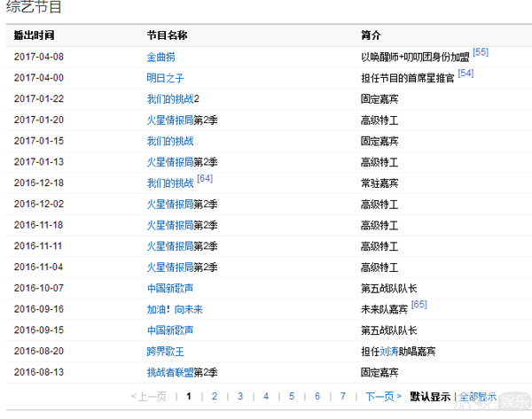This screenshot has width=532, height=419.
Task: Select the date 2016-12-18
Action: 39,182
